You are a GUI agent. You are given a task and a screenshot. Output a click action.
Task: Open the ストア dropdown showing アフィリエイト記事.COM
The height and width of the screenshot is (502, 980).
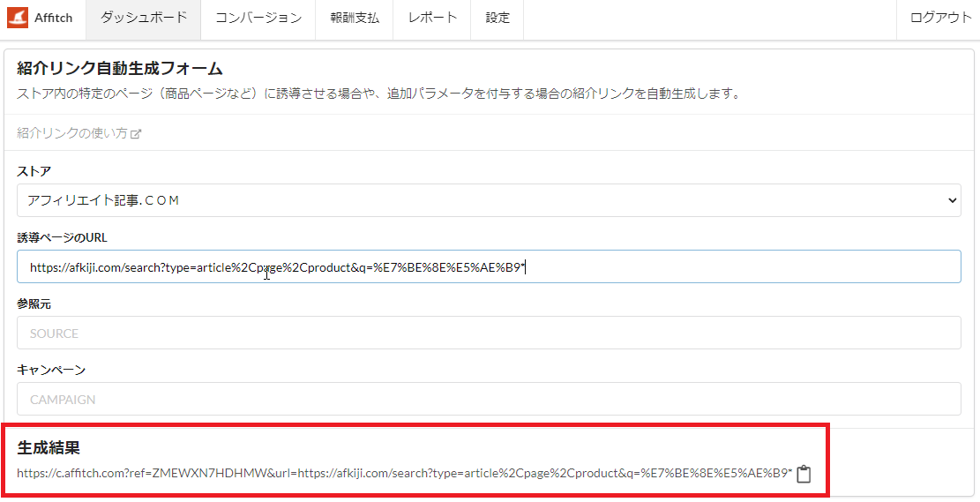[x=489, y=200]
